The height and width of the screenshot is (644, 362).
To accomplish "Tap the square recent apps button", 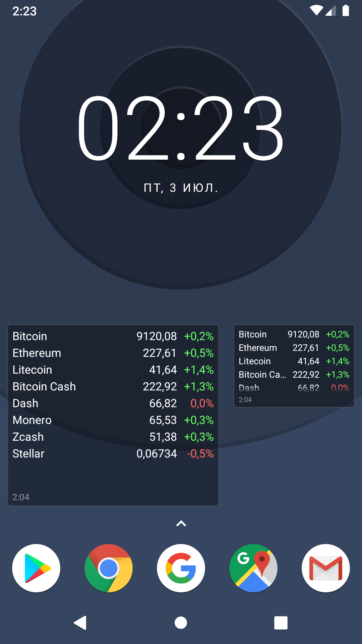I will [x=281, y=623].
